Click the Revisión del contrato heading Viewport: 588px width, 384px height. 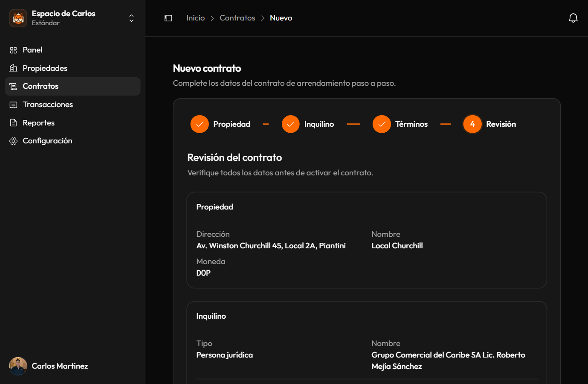click(x=235, y=157)
